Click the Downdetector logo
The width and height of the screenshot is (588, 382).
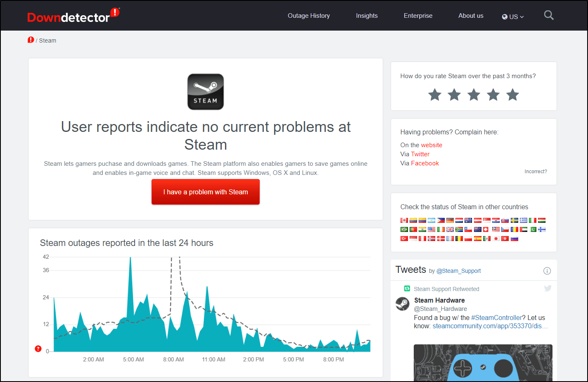tap(73, 15)
